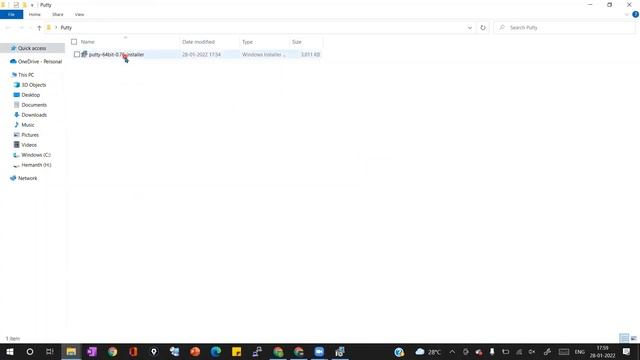640x360 pixels.
Task: Open Sticky Notes from taskbar
Action: tap(236, 351)
